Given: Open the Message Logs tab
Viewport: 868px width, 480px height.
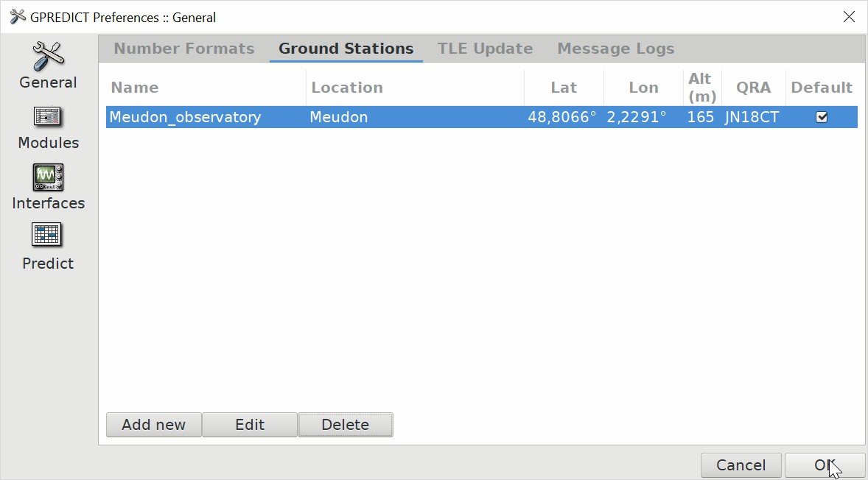Looking at the screenshot, I should (x=615, y=49).
